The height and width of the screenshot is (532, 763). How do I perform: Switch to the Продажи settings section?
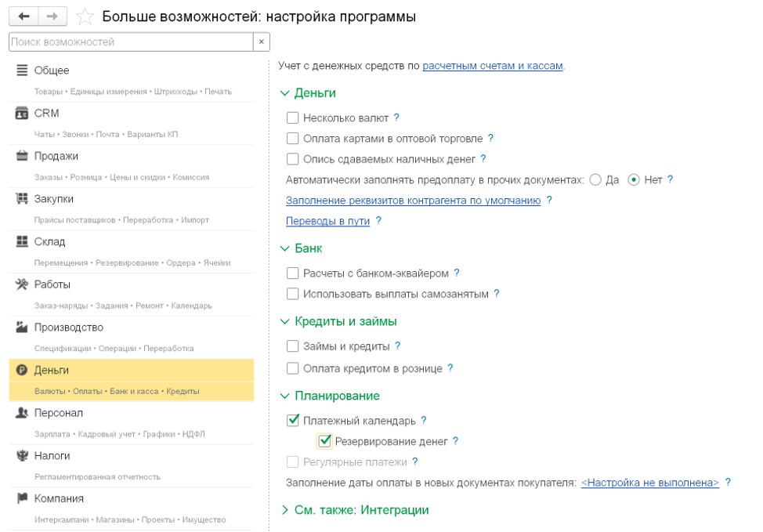pyautogui.click(x=56, y=156)
